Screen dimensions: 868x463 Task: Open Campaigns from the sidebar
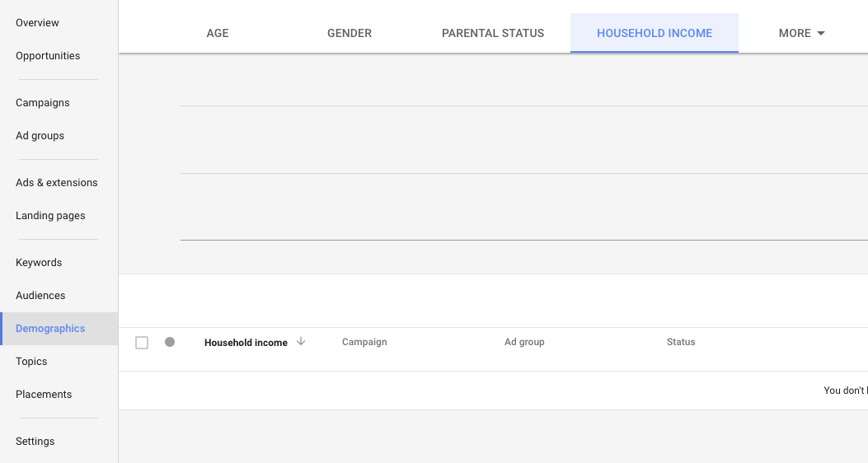(x=43, y=103)
